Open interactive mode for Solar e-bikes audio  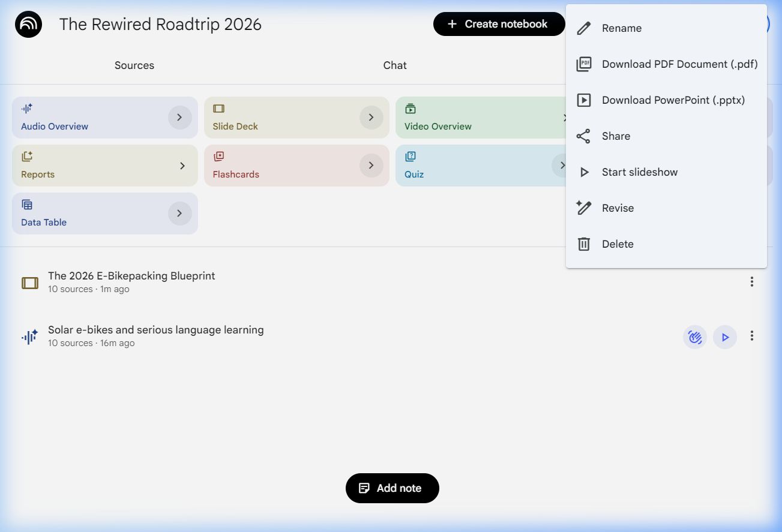(x=695, y=337)
